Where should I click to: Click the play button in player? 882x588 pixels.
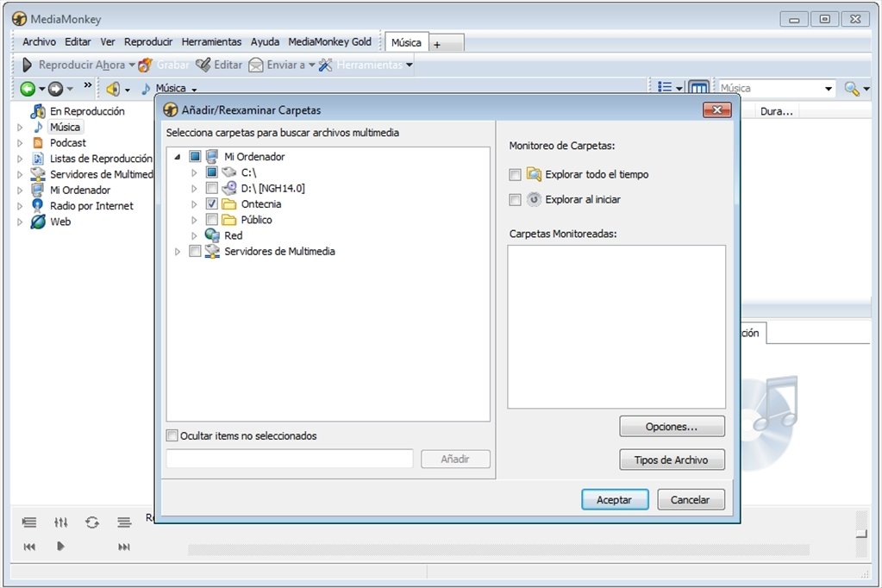click(x=60, y=546)
